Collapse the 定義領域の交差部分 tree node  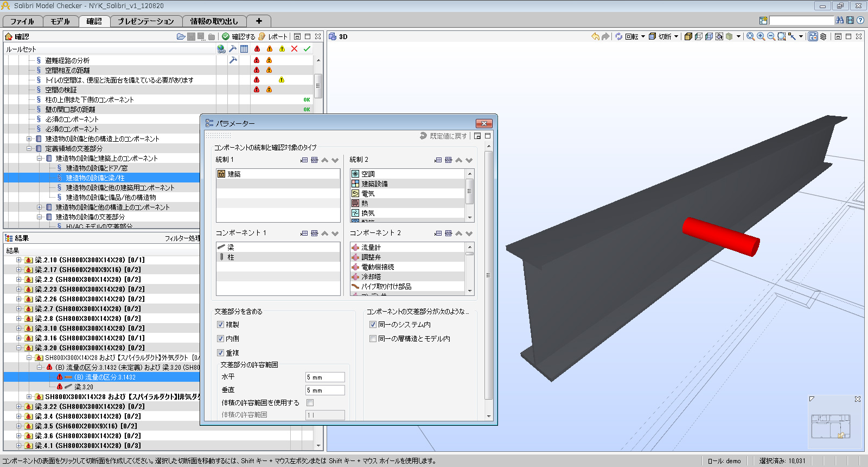29,148
